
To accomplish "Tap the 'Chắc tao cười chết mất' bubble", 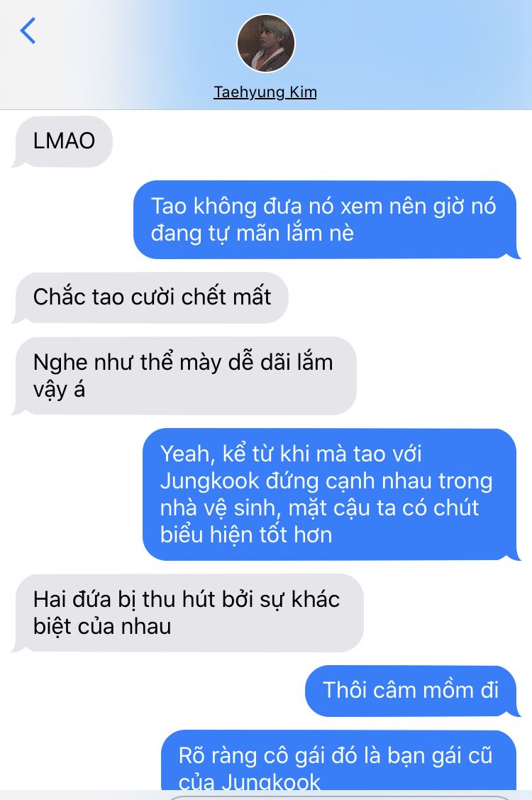I will coord(150,297).
